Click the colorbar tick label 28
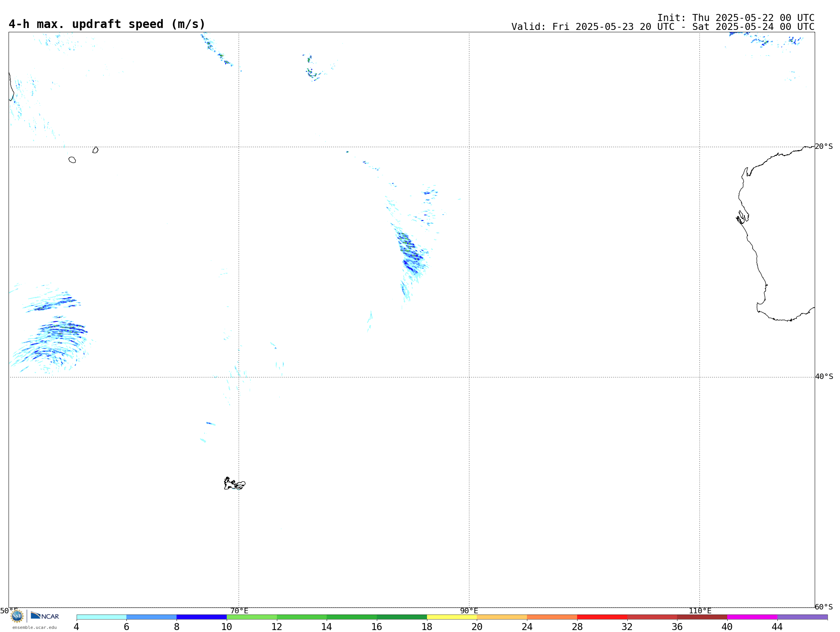 577,627
